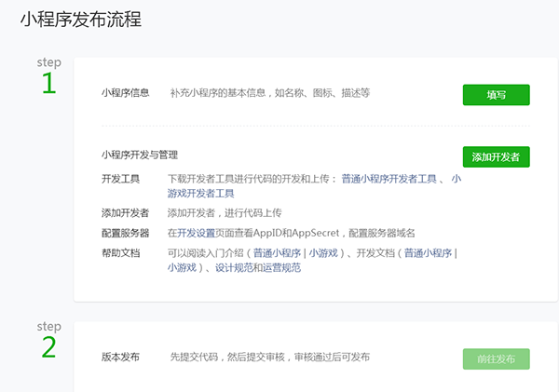This screenshot has height=392, width=559.
Task: Open the 小游戏开发者工具 link
Action: pos(200,194)
